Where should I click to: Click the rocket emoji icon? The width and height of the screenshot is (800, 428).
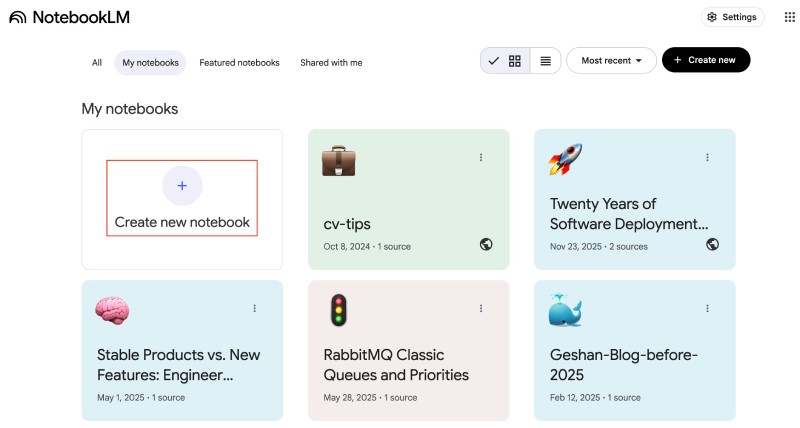point(565,159)
